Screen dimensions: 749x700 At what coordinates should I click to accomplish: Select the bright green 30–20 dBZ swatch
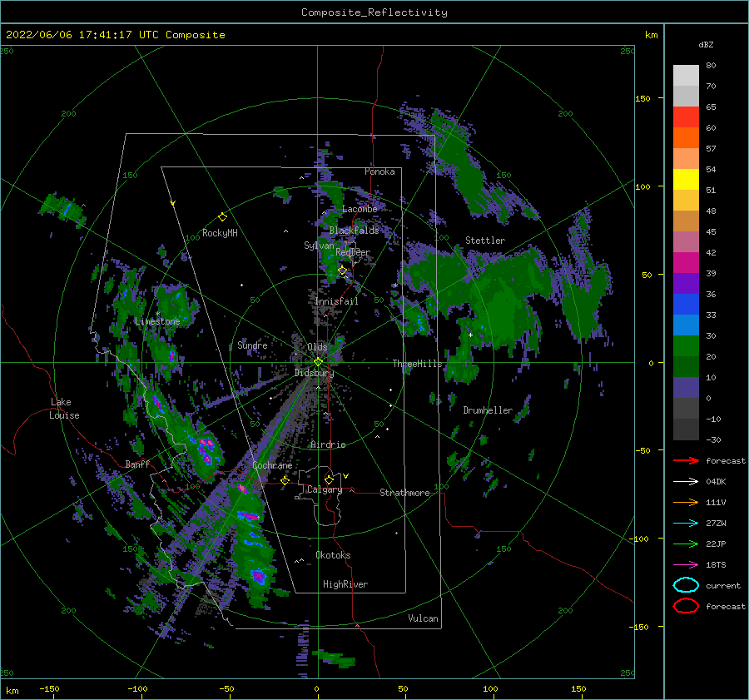point(686,346)
